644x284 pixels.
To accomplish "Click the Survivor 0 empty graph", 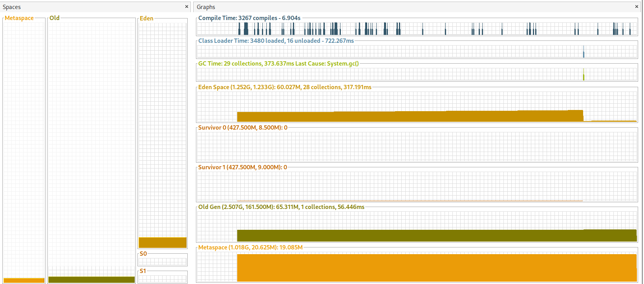I will pyautogui.click(x=417, y=147).
